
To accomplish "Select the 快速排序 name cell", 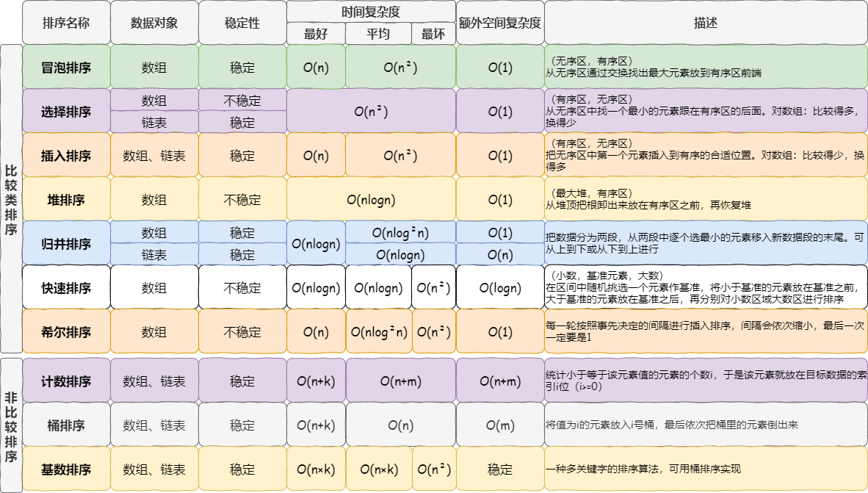I will point(66,287).
